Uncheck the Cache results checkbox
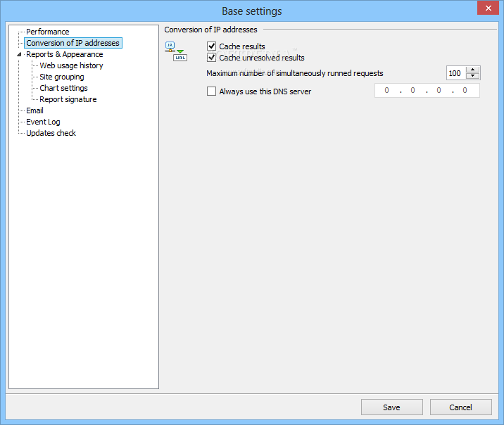Screen dimensions: 504x425 (x=211, y=46)
